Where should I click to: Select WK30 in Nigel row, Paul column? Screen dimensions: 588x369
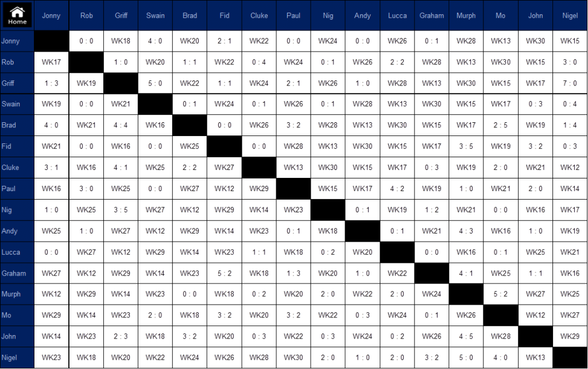[x=293, y=358]
